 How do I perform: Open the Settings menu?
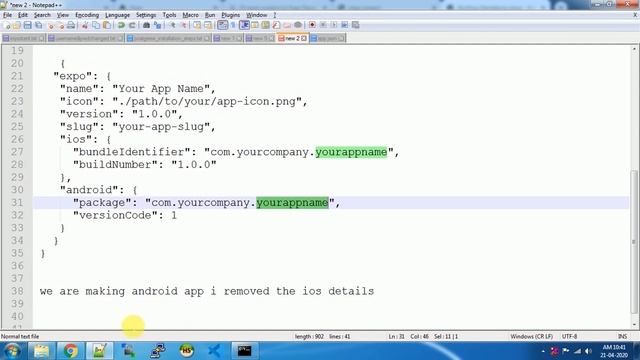[x=146, y=15]
